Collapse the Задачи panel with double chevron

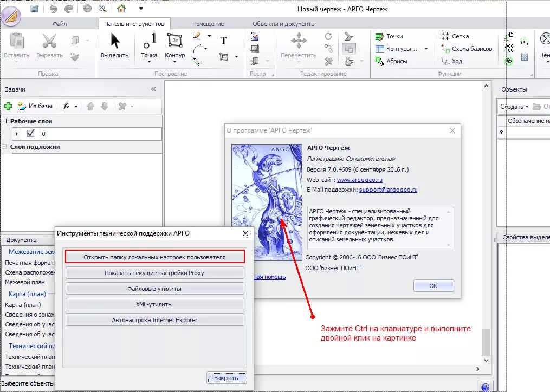pos(153,89)
